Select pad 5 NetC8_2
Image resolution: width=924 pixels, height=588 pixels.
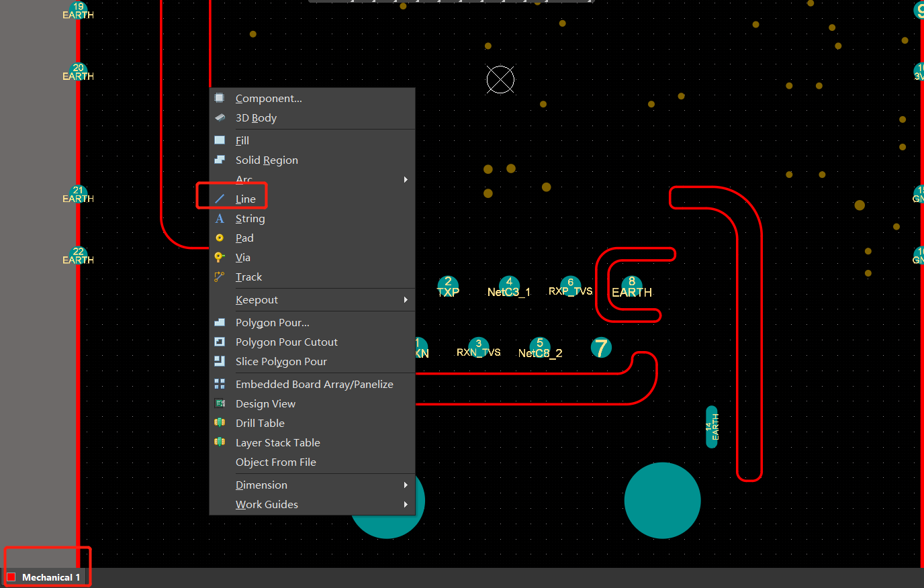coord(540,348)
